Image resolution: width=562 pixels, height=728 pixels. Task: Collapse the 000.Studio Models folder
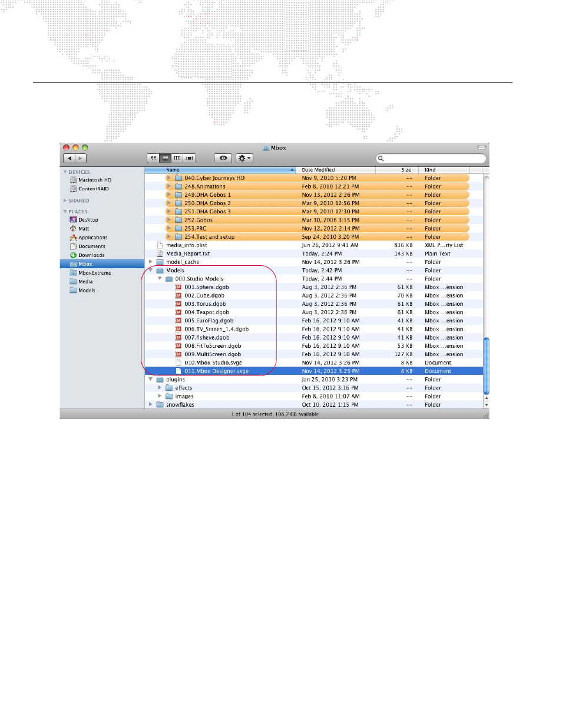pos(160,279)
